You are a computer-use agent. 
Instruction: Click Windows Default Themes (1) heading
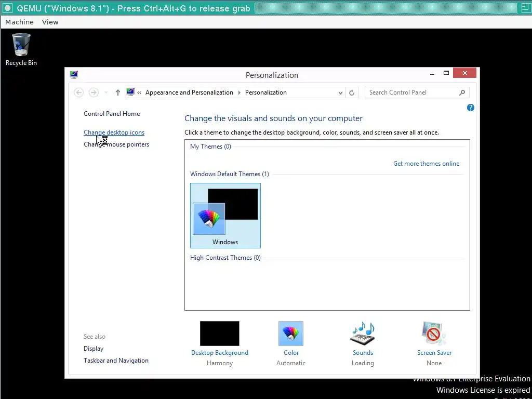229,174
